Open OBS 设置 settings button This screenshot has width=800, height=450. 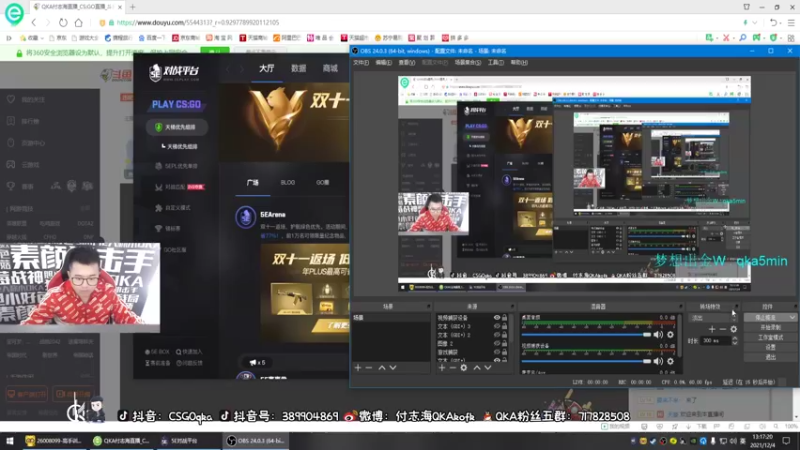click(770, 347)
